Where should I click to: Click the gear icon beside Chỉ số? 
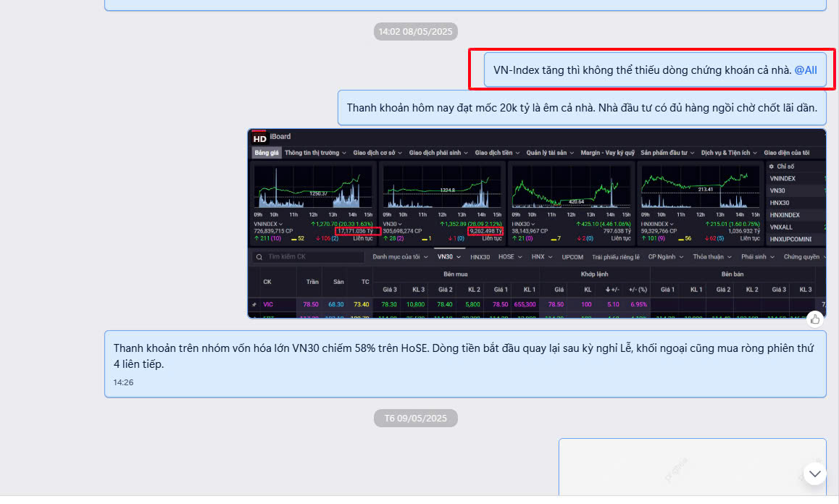771,167
